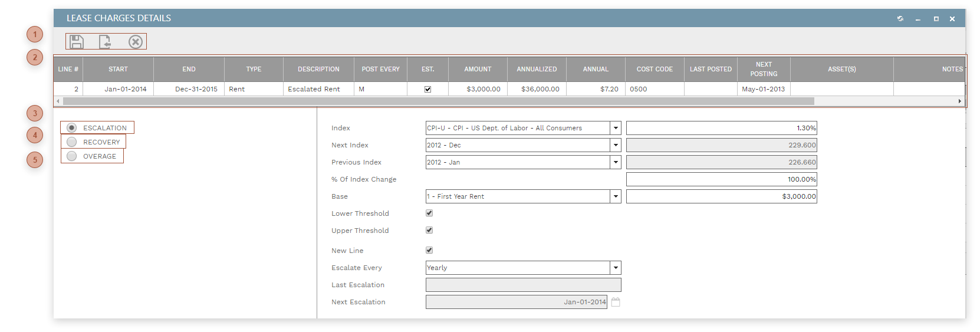Click the 100.00% of Index Change field

[722, 179]
